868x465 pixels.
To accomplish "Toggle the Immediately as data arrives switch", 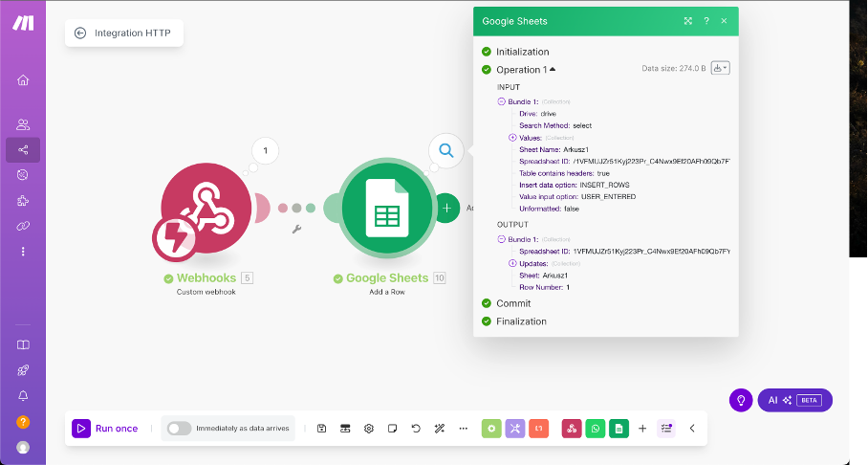I will click(x=180, y=429).
